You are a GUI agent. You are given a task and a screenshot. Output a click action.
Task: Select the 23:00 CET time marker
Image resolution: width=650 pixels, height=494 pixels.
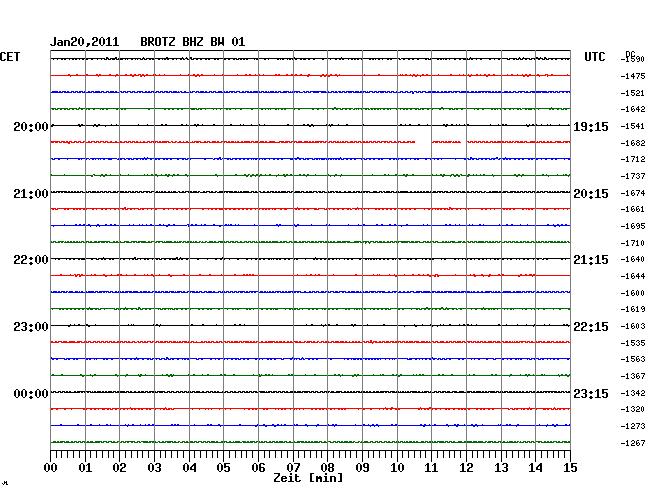point(30,327)
